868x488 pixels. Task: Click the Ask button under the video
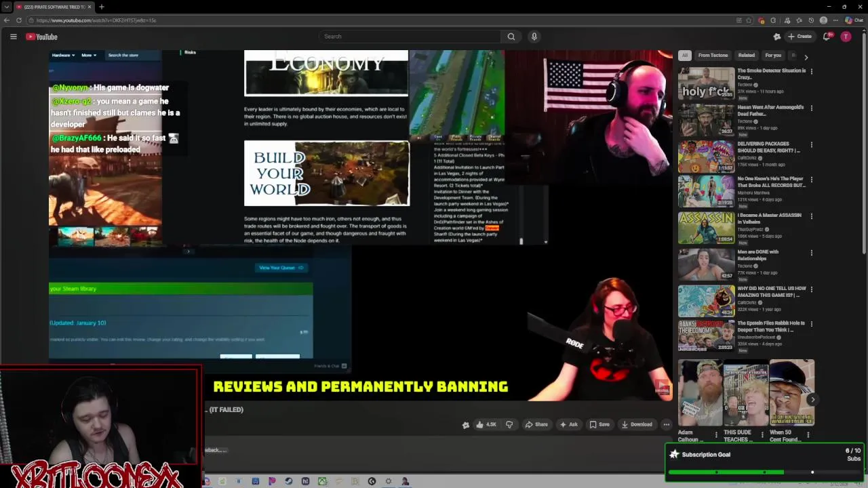tap(568, 424)
